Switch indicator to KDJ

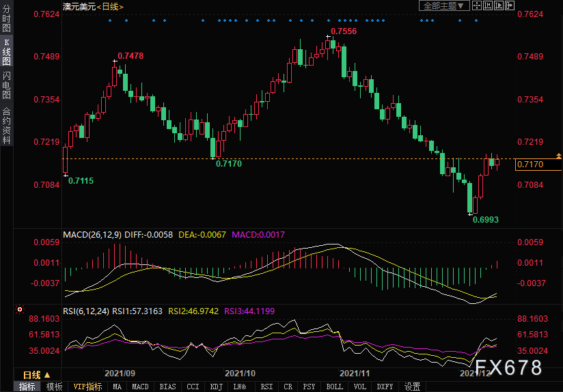pyautogui.click(x=216, y=387)
